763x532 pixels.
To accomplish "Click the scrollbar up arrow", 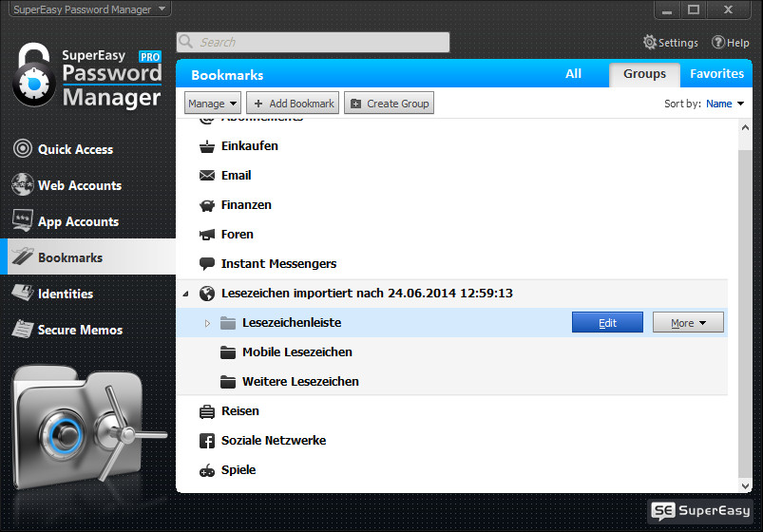I will click(x=745, y=127).
